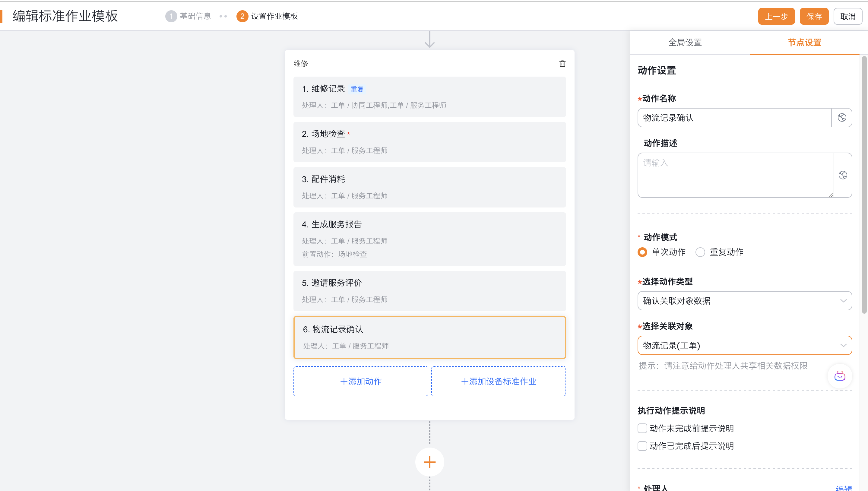
Task: Click step 2 设置作业模板 circle icon
Action: [242, 16]
